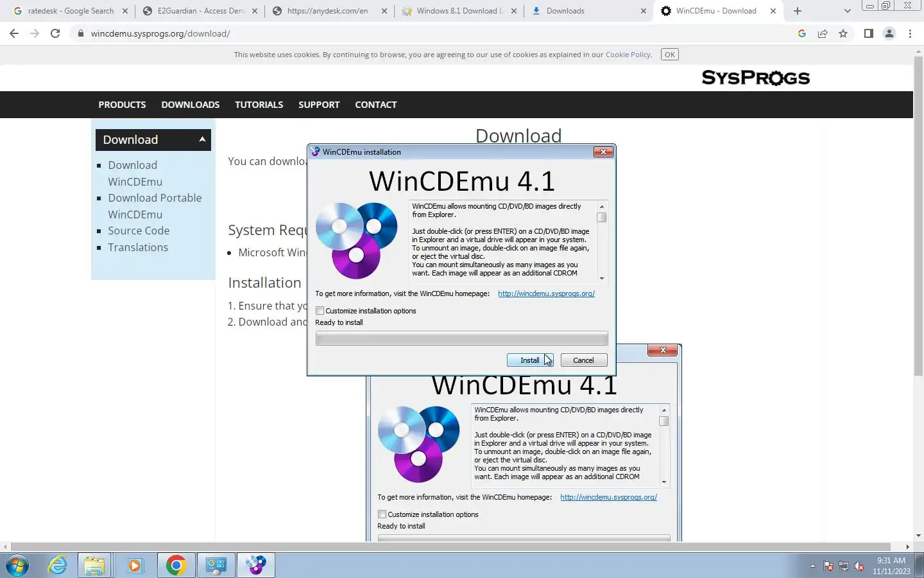The width and height of the screenshot is (924, 578).
Task: Click the browser back arrow
Action: click(x=14, y=33)
